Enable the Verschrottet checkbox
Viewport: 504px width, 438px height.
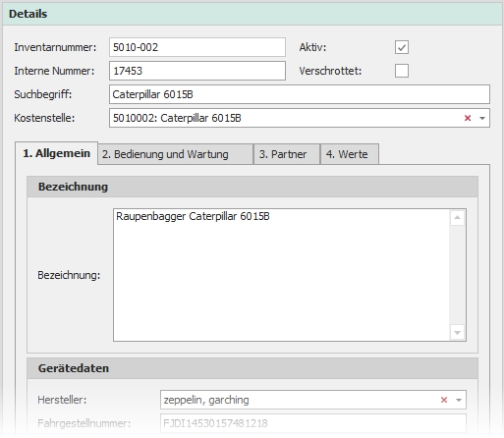(x=402, y=71)
